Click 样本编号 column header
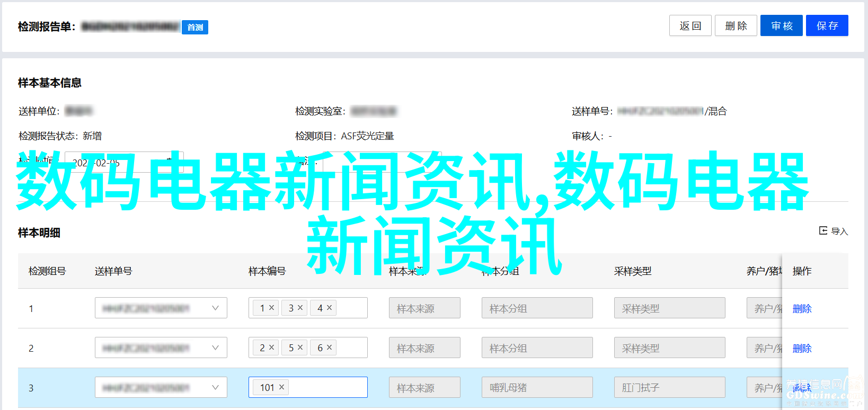 [267, 271]
